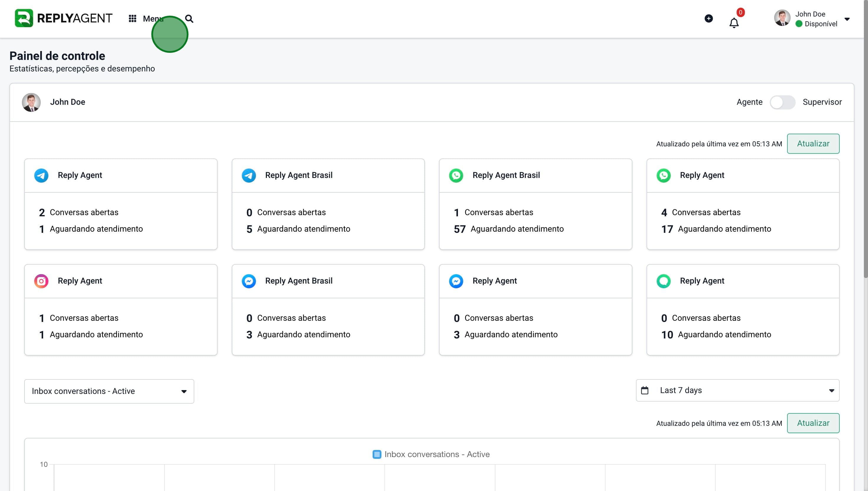This screenshot has width=868, height=491.
Task: Click the plus add icon in header
Action: pos(709,19)
